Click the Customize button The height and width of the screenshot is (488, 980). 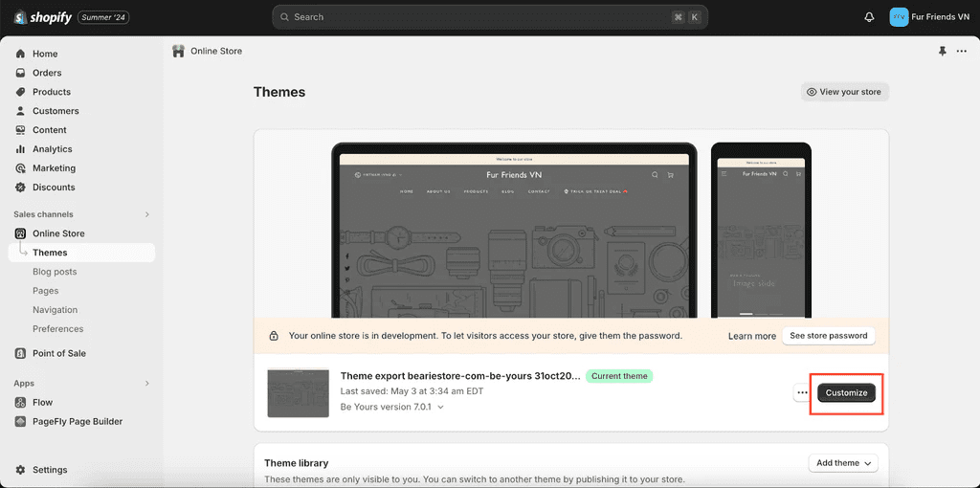click(x=846, y=392)
